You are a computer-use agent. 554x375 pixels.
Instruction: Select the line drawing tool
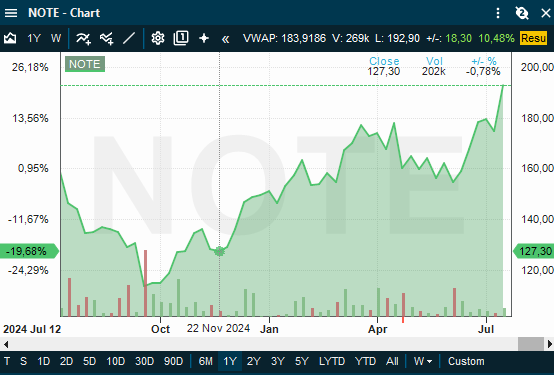[129, 38]
